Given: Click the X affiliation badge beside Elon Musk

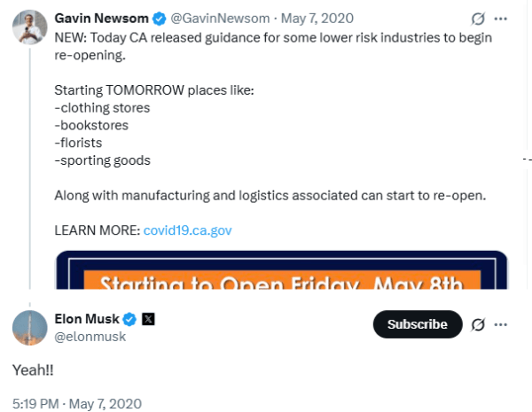Looking at the screenshot, I should point(148,318).
